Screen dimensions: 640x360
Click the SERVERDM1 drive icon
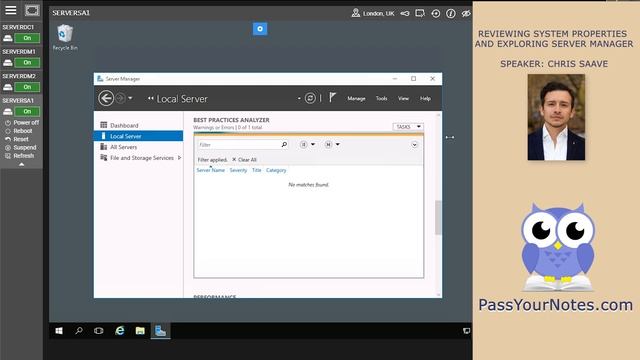[x=7, y=63]
